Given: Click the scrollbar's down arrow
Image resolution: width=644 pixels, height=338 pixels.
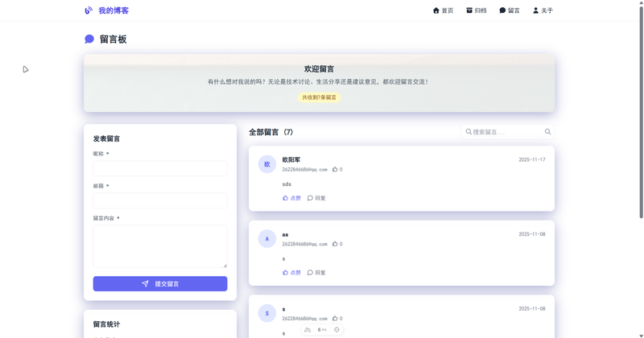Looking at the screenshot, I should point(641,336).
